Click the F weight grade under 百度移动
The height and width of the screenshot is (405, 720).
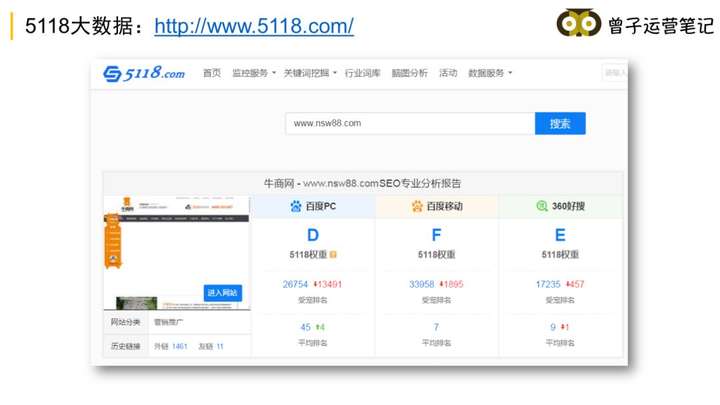[436, 235]
